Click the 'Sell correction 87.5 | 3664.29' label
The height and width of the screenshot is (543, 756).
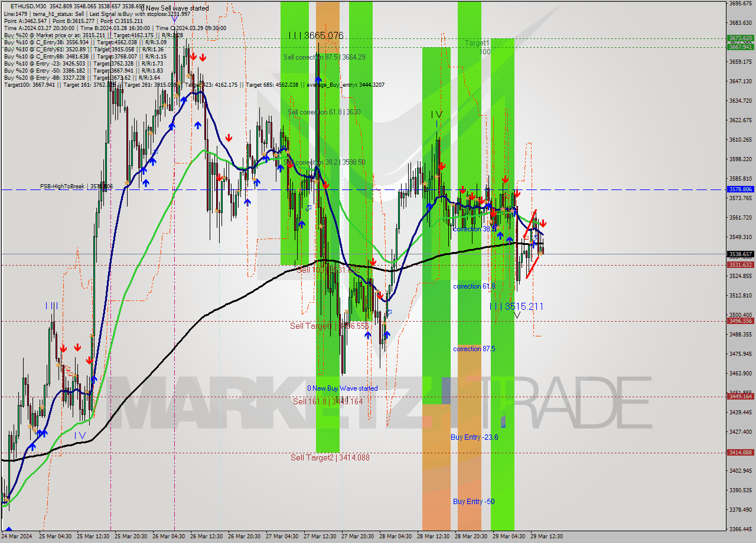pos(324,57)
